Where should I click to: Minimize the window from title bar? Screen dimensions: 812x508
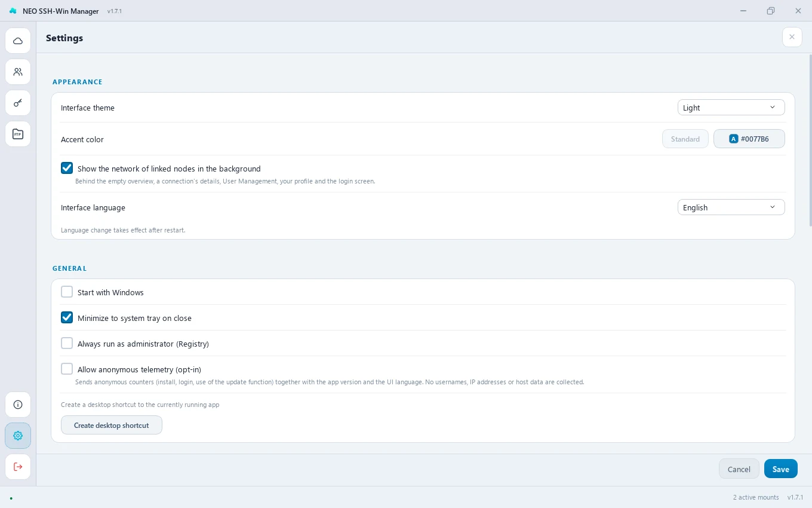pyautogui.click(x=743, y=11)
